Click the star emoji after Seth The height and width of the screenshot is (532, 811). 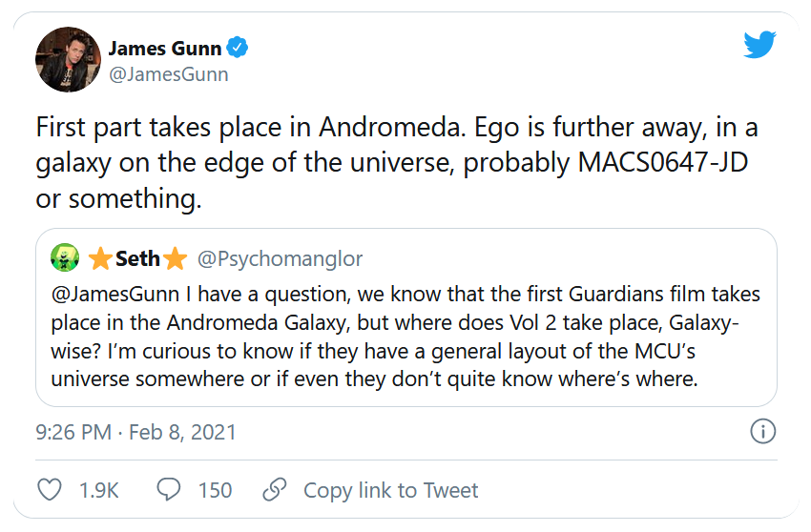click(x=174, y=258)
